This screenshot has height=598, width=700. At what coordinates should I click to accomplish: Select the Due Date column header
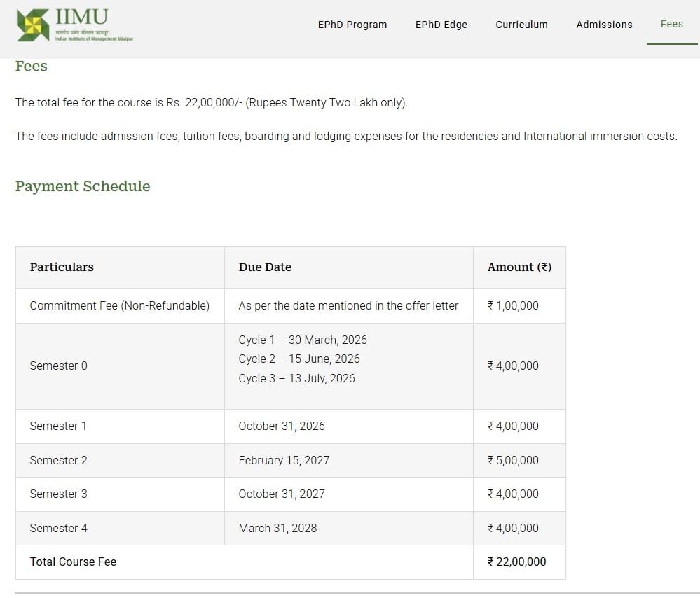point(265,267)
